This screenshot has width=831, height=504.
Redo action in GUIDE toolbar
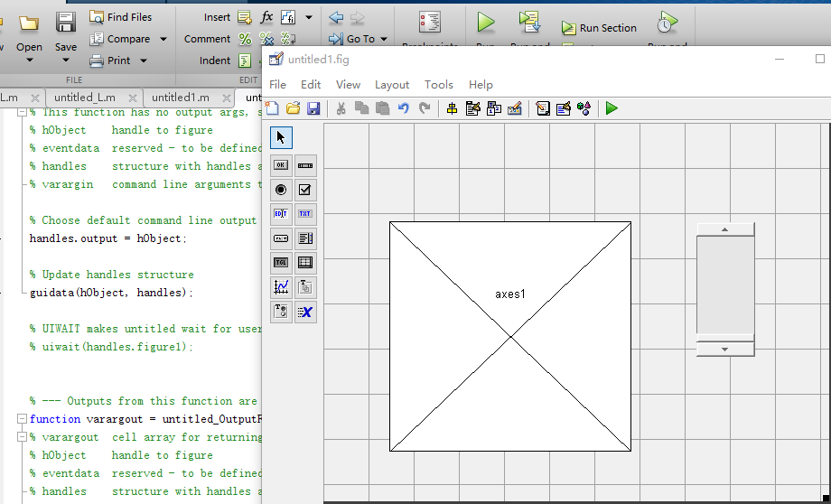[x=425, y=108]
